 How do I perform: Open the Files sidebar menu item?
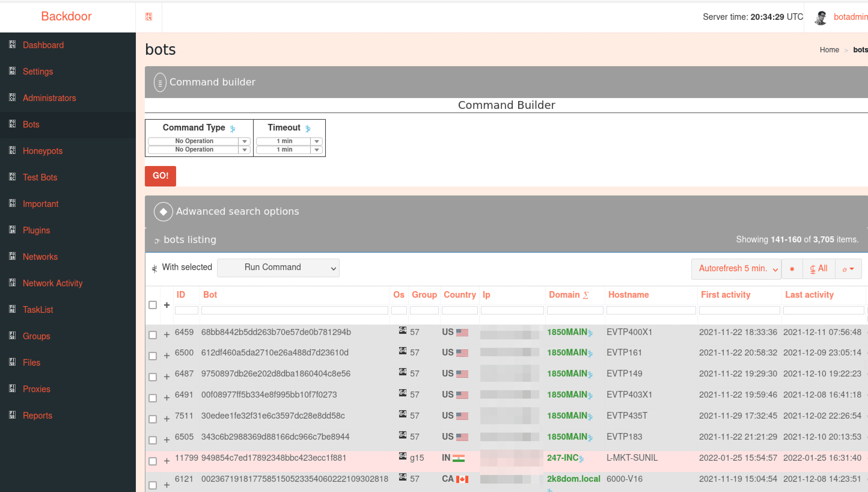pos(68,363)
